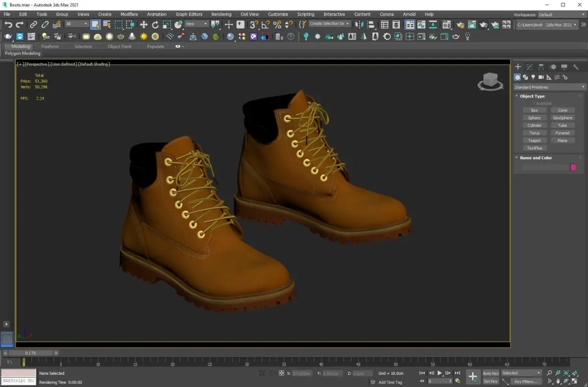
Task: Select the Move transform tool
Action: pyautogui.click(x=144, y=24)
